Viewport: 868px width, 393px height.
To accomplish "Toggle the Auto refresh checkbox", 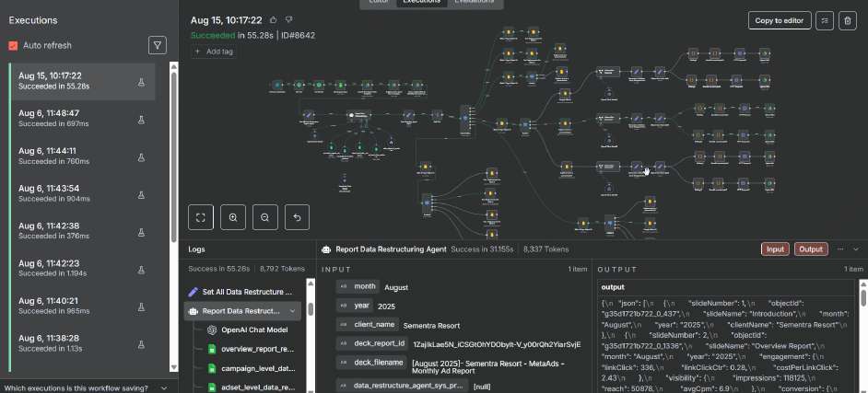I will (13, 46).
